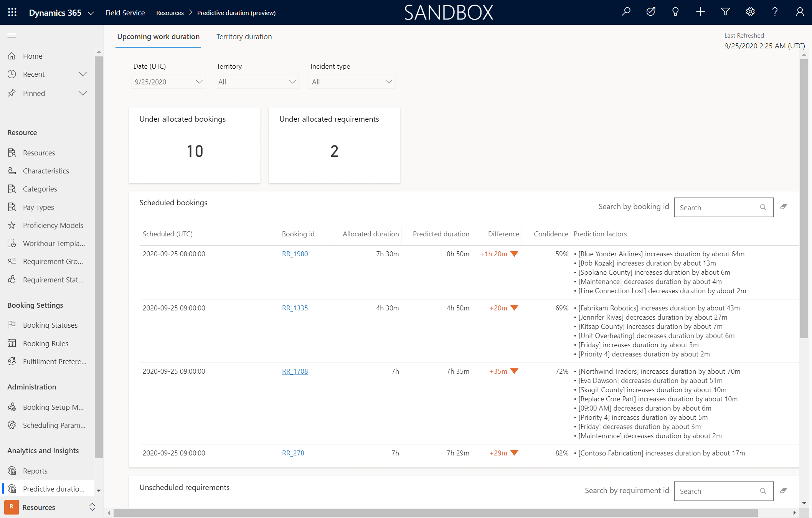
Task: Click the +1h 20m difference value
Action: click(493, 254)
